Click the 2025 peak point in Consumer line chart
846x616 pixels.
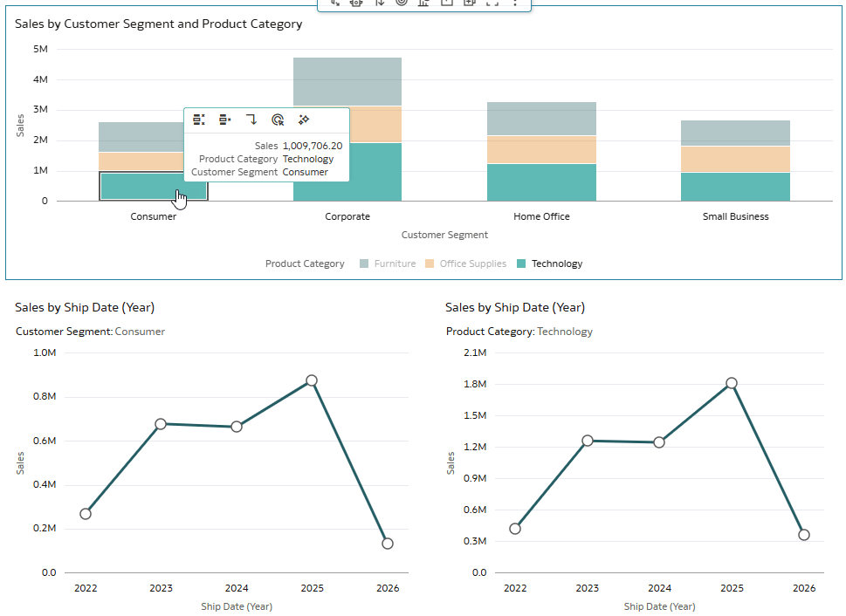(x=312, y=380)
